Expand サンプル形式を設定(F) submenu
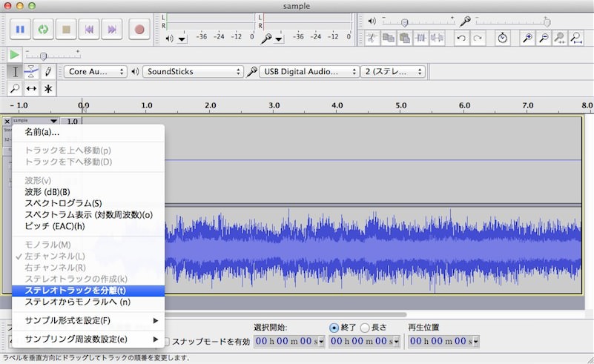Viewport: 594px width, 364px height. 89,320
